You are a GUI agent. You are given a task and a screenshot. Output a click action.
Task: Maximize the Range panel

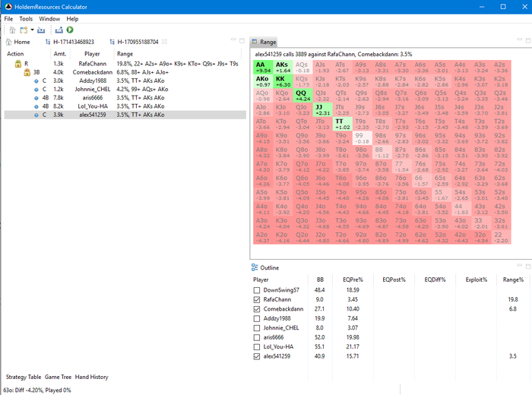pos(528,41)
